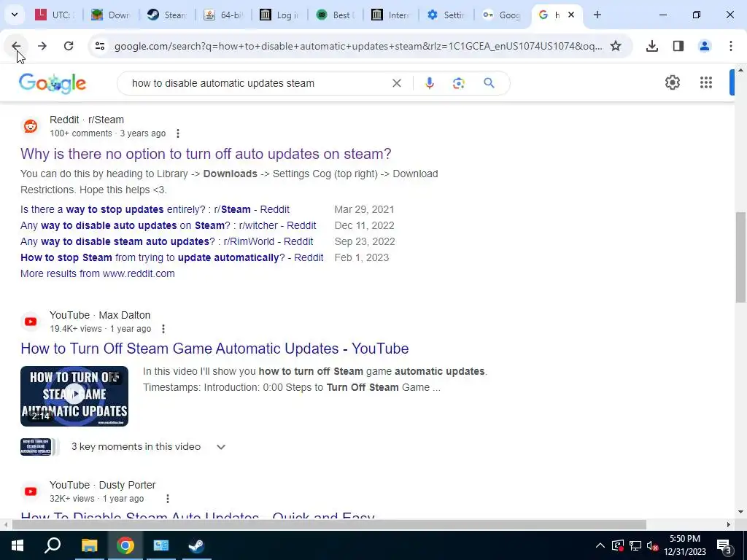The height and width of the screenshot is (560, 747).
Task: Close the current Google search tab
Action: [x=571, y=15]
